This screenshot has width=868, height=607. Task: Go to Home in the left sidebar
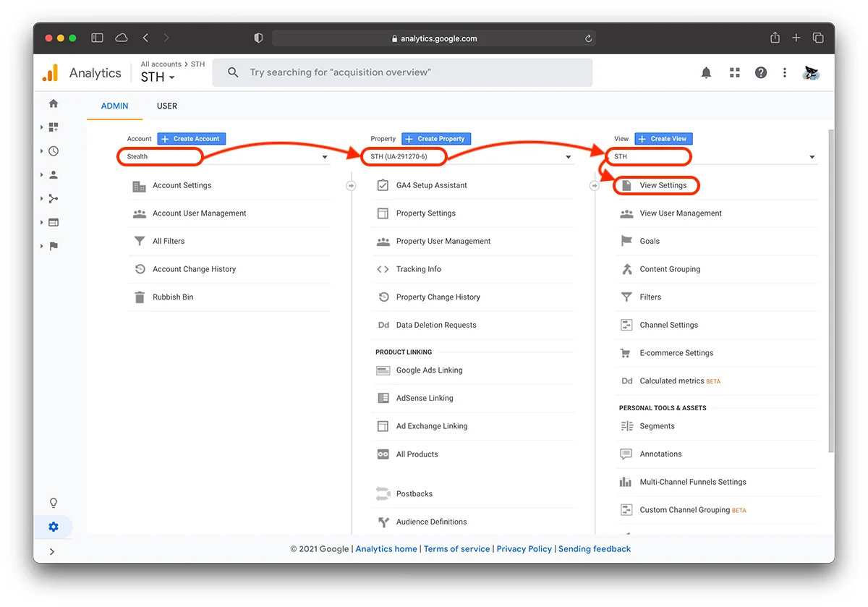[x=54, y=103]
